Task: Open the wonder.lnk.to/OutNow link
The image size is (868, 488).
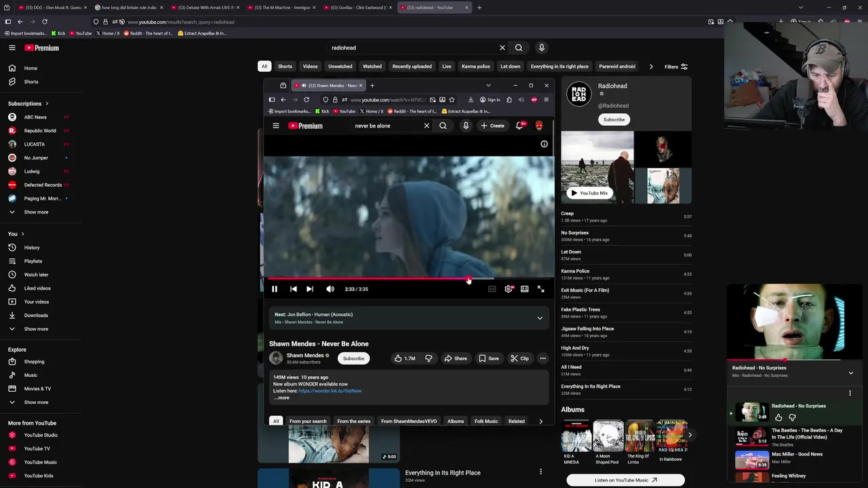Action: click(330, 391)
